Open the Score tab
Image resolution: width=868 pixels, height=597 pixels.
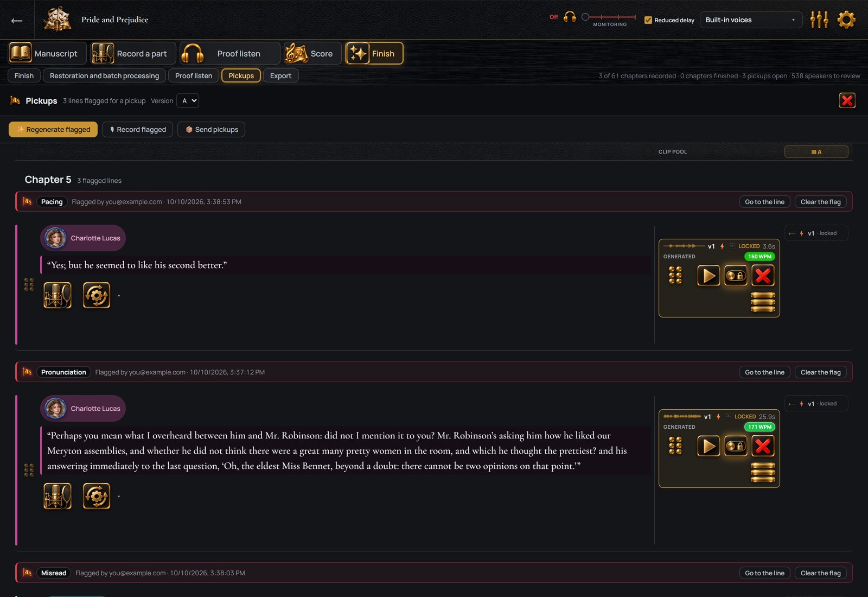(x=312, y=53)
